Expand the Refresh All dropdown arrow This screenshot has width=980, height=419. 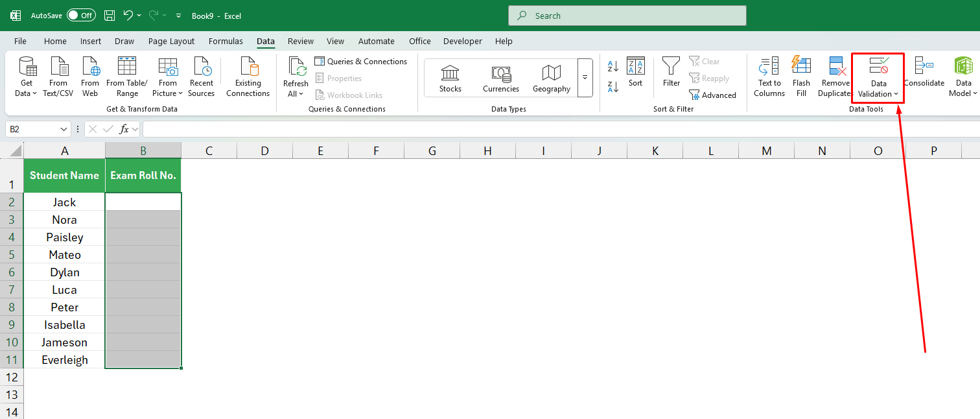(x=301, y=95)
